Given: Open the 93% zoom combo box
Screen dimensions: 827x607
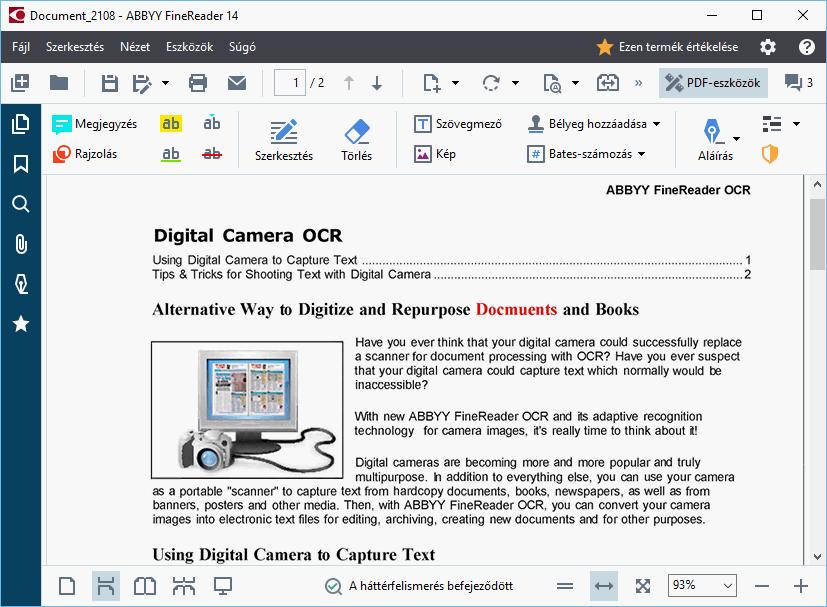Looking at the screenshot, I should pyautogui.click(x=702, y=585).
